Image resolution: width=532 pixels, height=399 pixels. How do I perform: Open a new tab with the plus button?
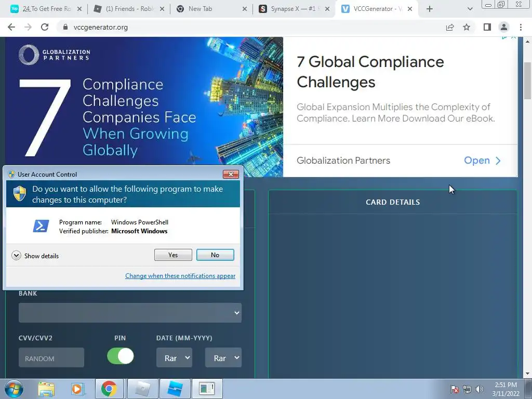(x=430, y=9)
